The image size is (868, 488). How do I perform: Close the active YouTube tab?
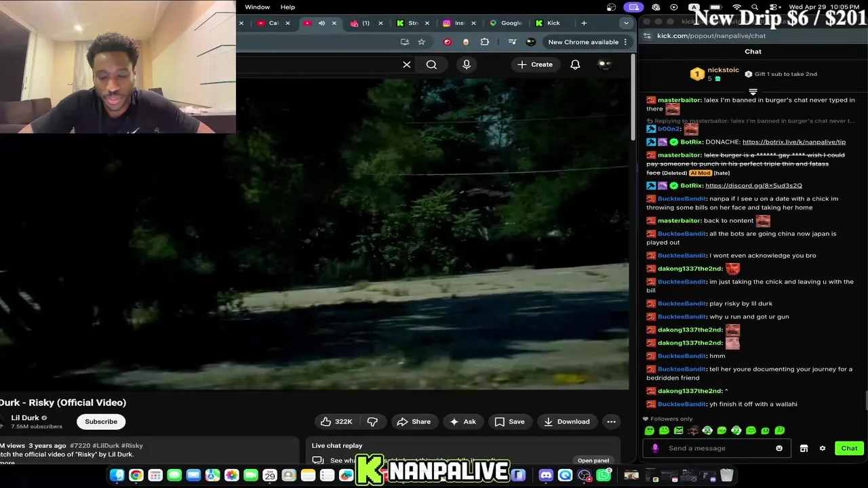coord(334,23)
